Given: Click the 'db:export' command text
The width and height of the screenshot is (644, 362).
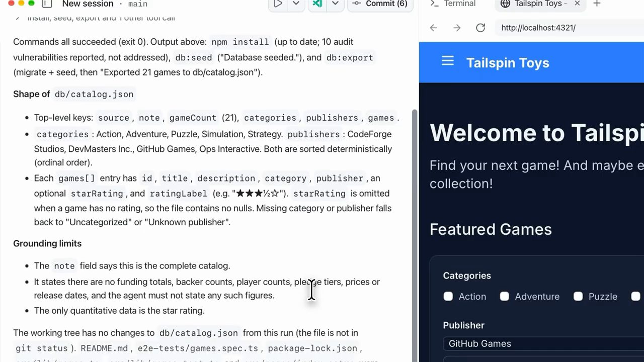Looking at the screenshot, I should (350, 58).
